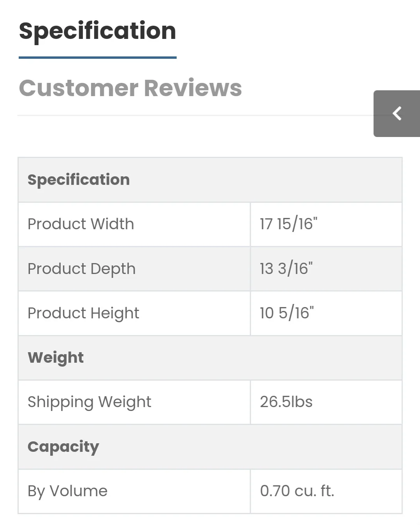Switch to the Customer Reviews tab
Viewport: 420px width, 525px height.
(x=130, y=88)
